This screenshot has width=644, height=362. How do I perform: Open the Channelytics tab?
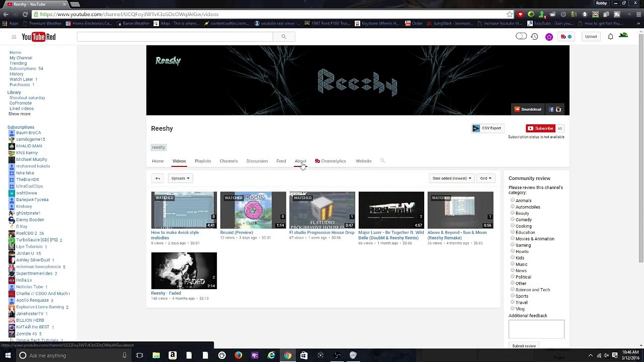point(331,161)
